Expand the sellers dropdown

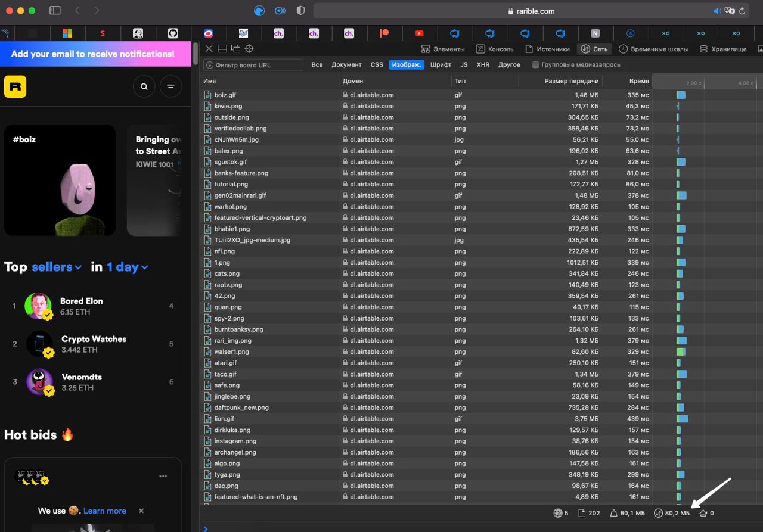coord(57,267)
